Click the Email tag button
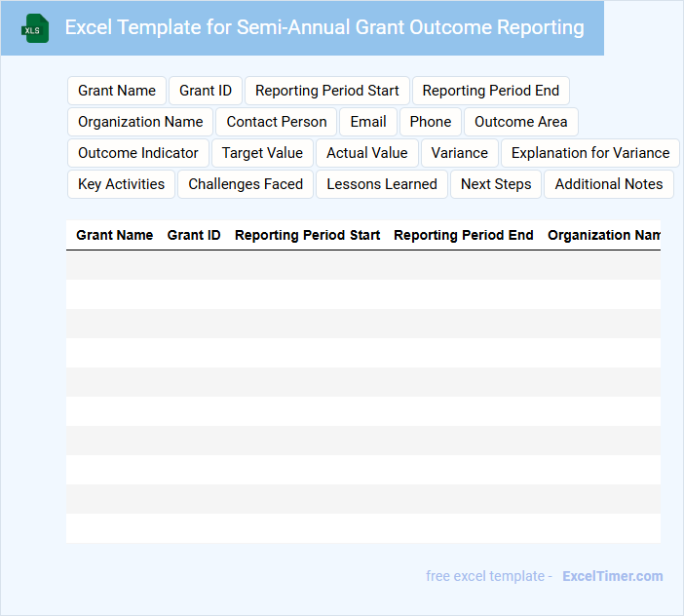This screenshot has height=616, width=684. pos(368,122)
